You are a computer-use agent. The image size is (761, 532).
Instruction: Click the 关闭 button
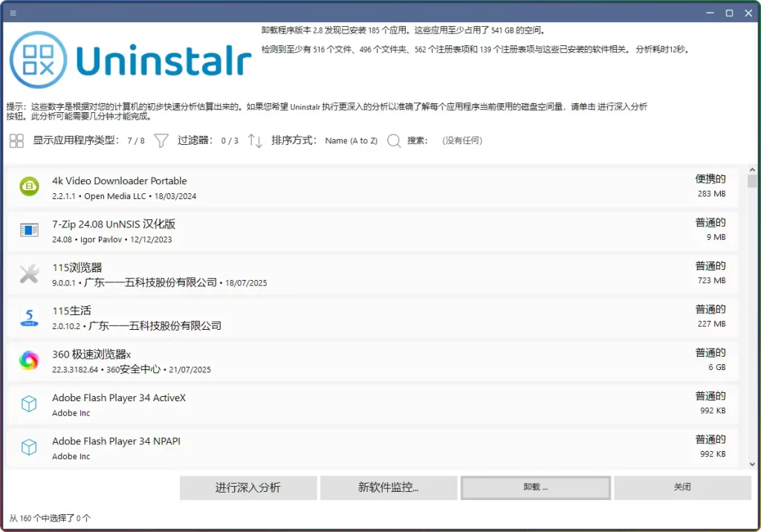[682, 487]
